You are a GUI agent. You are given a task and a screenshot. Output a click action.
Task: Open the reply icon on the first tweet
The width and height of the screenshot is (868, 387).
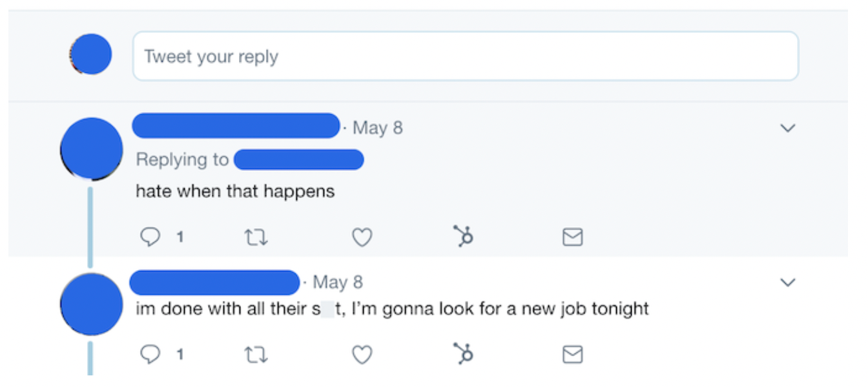coord(152,237)
